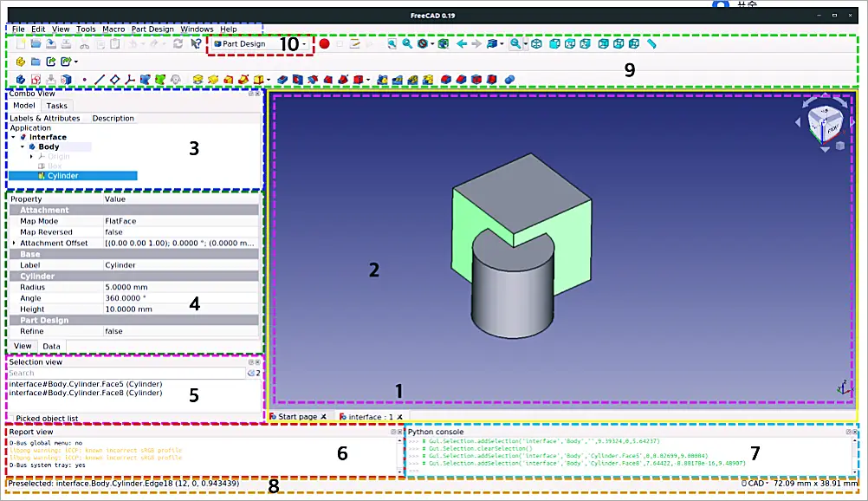Click the Linear Pattern icon
The width and height of the screenshot is (868, 501).
(398, 80)
